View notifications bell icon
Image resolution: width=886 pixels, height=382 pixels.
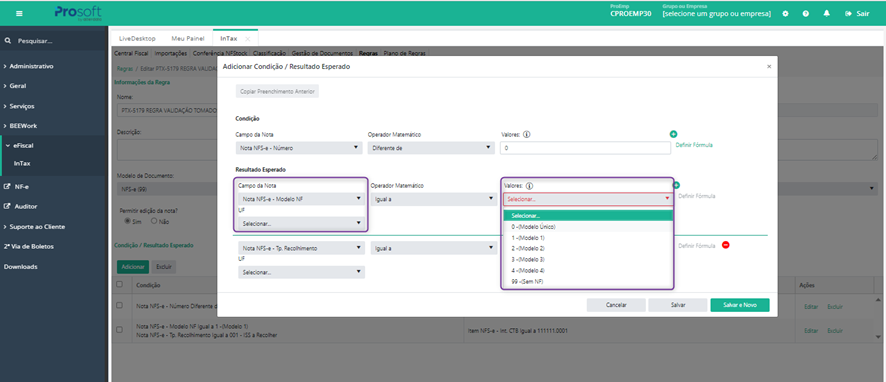pos(827,13)
